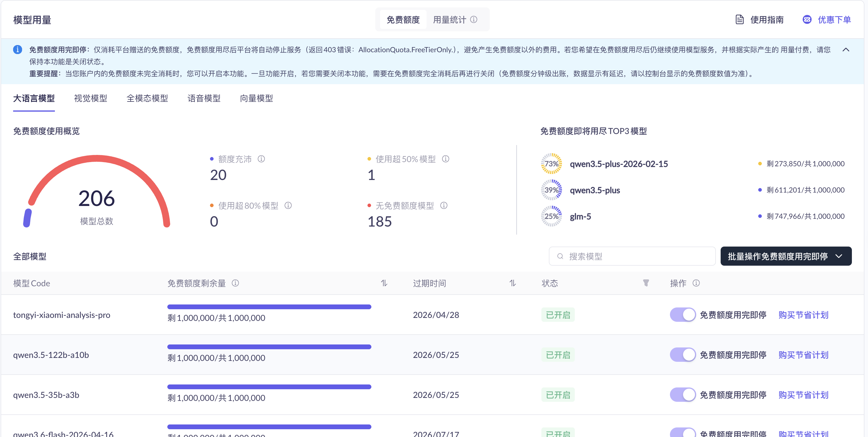Click the info icon next to 无免费额度模型
This screenshot has height=437, width=868.
[444, 205]
